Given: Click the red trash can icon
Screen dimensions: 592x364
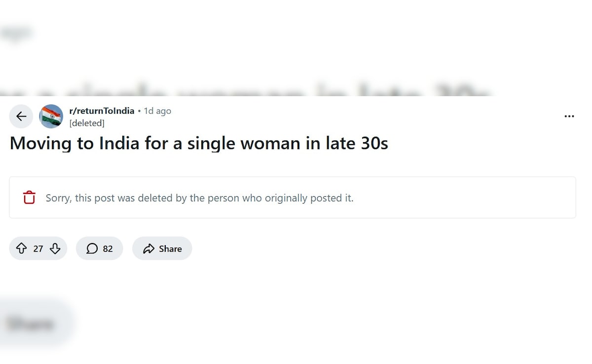Looking at the screenshot, I should pyautogui.click(x=29, y=197).
